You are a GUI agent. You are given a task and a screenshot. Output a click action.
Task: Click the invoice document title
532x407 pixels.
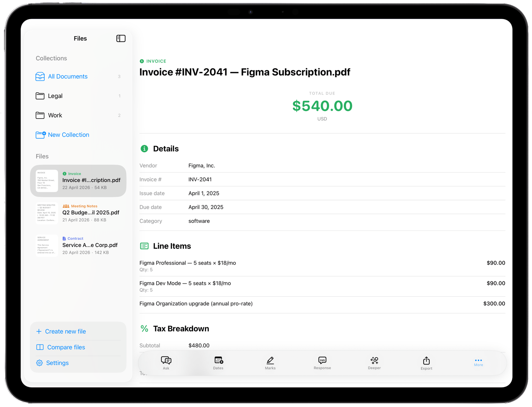click(x=245, y=72)
